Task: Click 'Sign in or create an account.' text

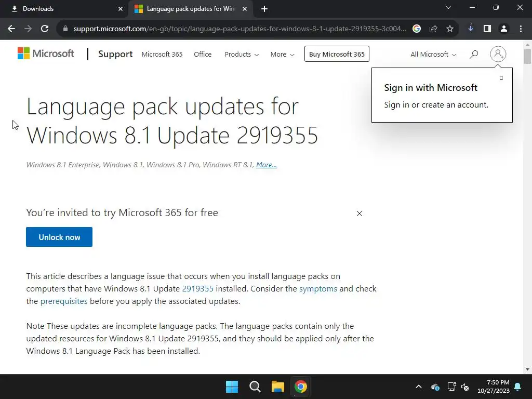Action: coord(436,105)
